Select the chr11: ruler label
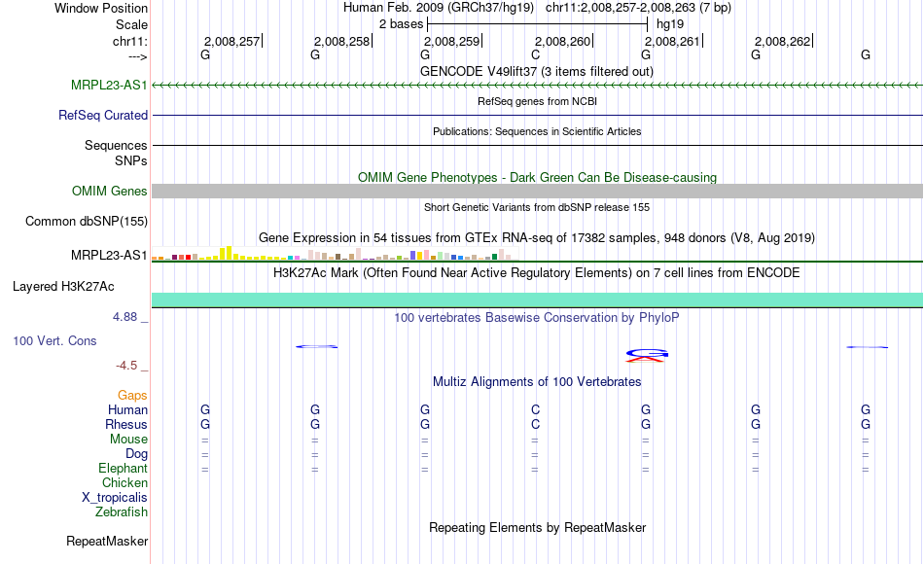This screenshot has width=924, height=564. pos(130,41)
